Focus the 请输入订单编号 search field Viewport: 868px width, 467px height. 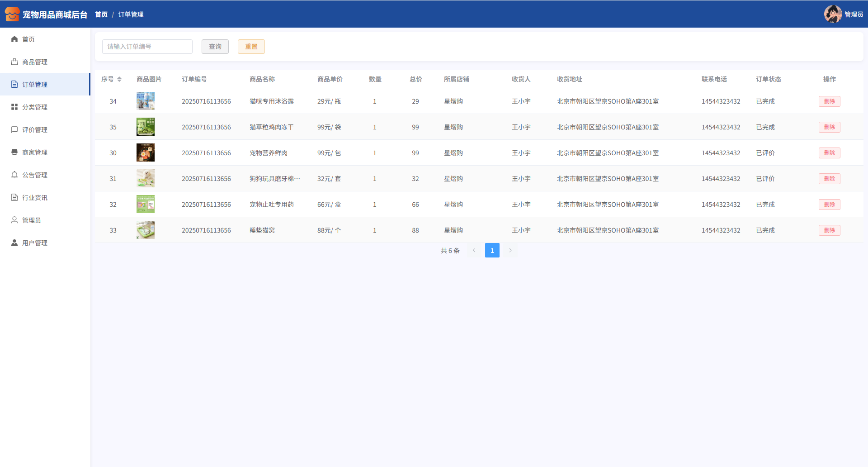pyautogui.click(x=147, y=47)
